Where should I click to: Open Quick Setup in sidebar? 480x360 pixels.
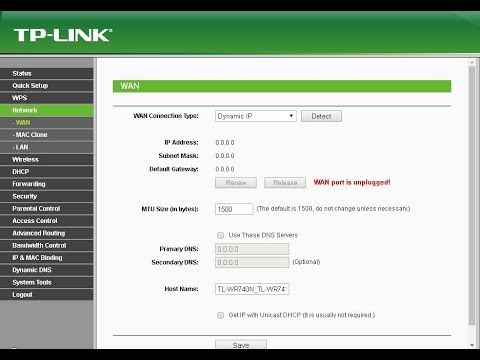coord(47,86)
